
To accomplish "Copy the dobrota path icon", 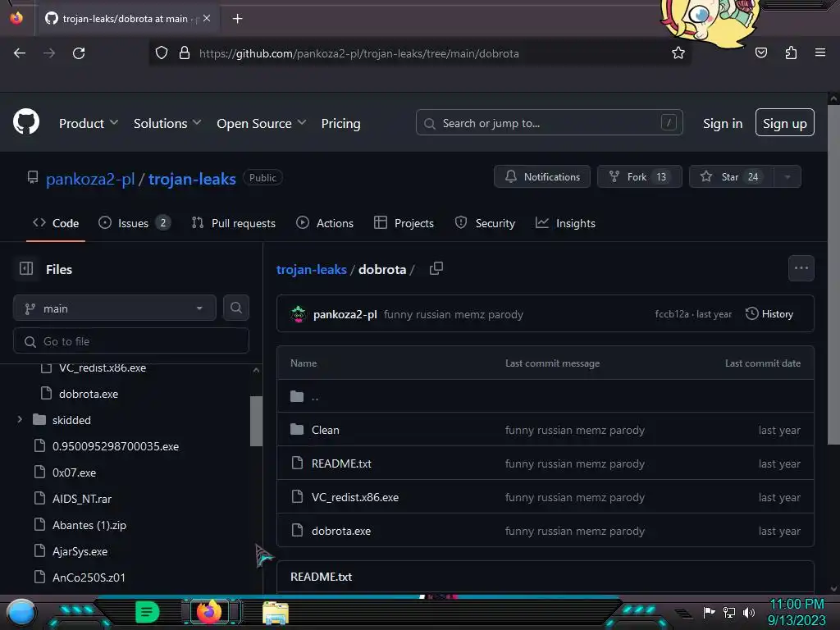I will pos(436,268).
